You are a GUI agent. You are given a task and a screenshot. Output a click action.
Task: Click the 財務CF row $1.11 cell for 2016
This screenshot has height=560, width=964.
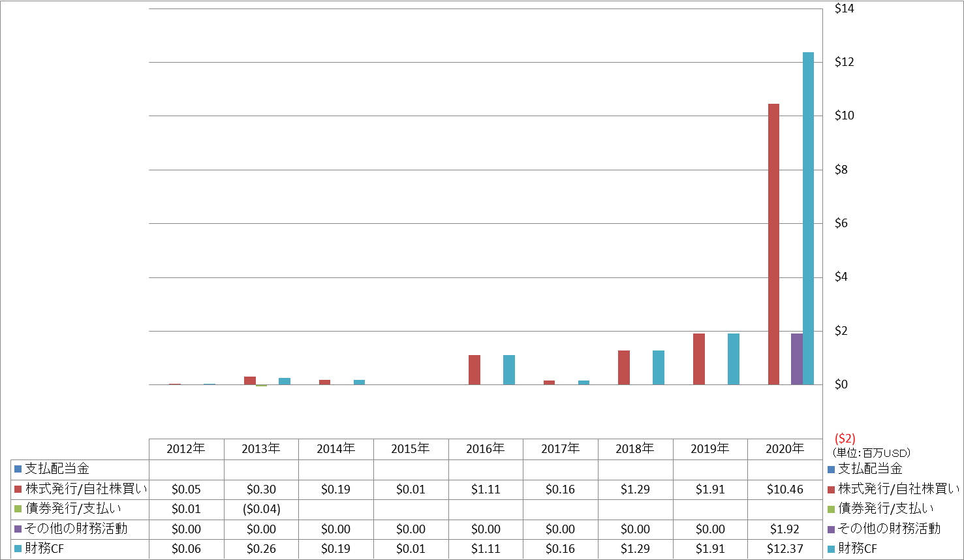[486, 549]
